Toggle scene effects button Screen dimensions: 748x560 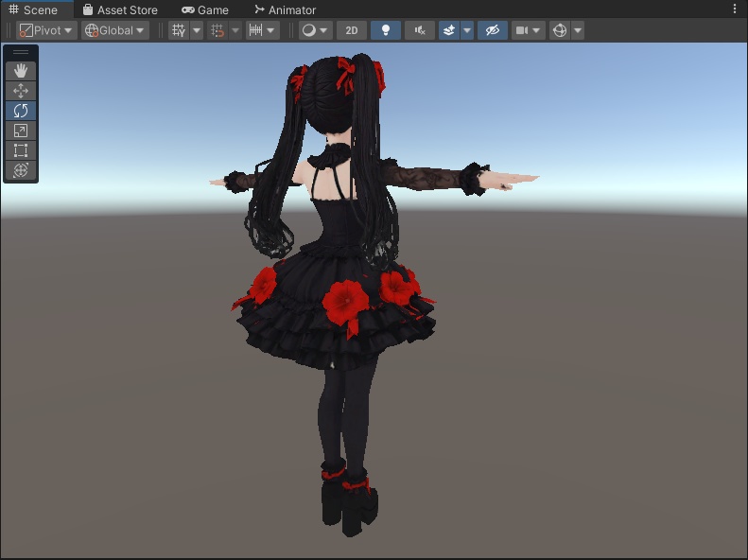point(449,30)
